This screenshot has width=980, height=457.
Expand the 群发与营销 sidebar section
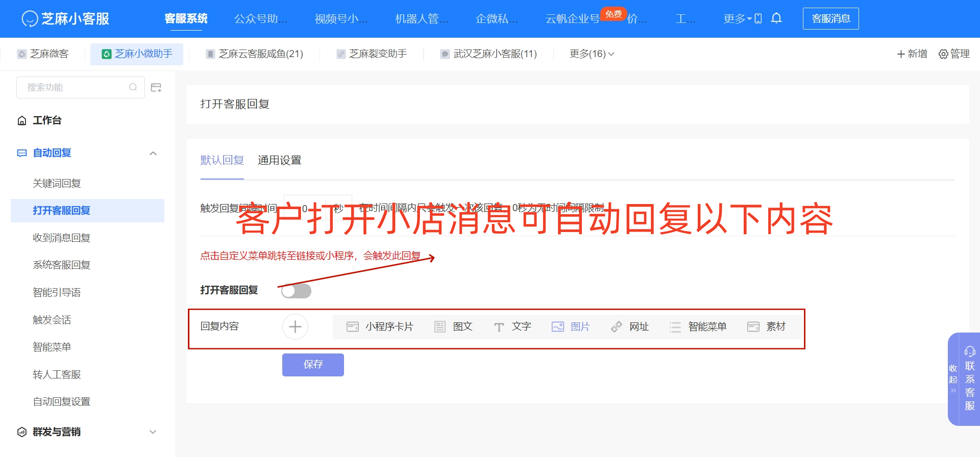point(153,432)
